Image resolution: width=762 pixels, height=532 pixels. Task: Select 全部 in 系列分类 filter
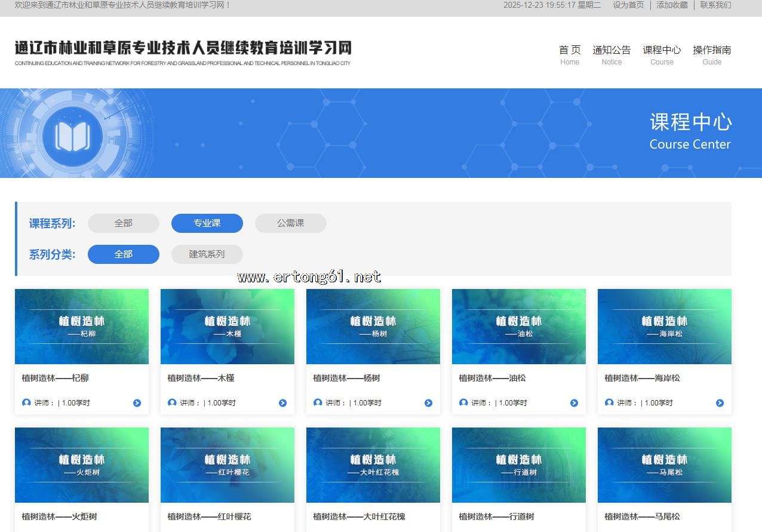click(124, 254)
